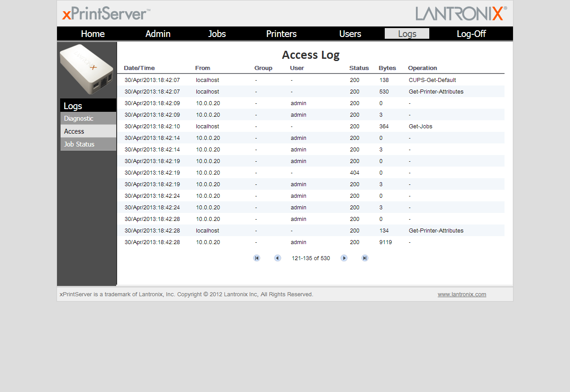The width and height of the screenshot is (570, 392).
Task: Open the Jobs menu
Action: [217, 34]
